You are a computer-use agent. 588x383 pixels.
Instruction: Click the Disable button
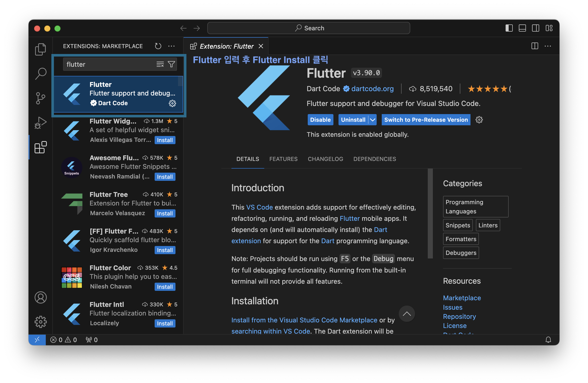[320, 120]
